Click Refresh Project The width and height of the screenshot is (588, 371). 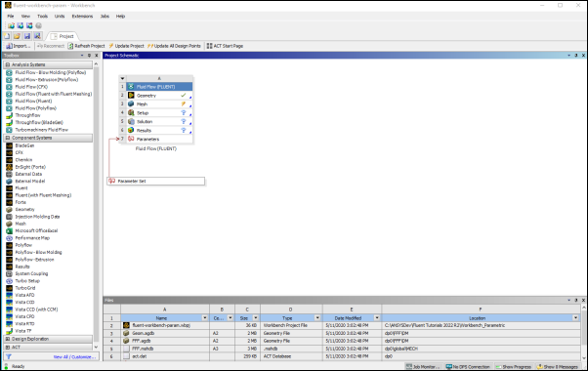[x=86, y=46]
